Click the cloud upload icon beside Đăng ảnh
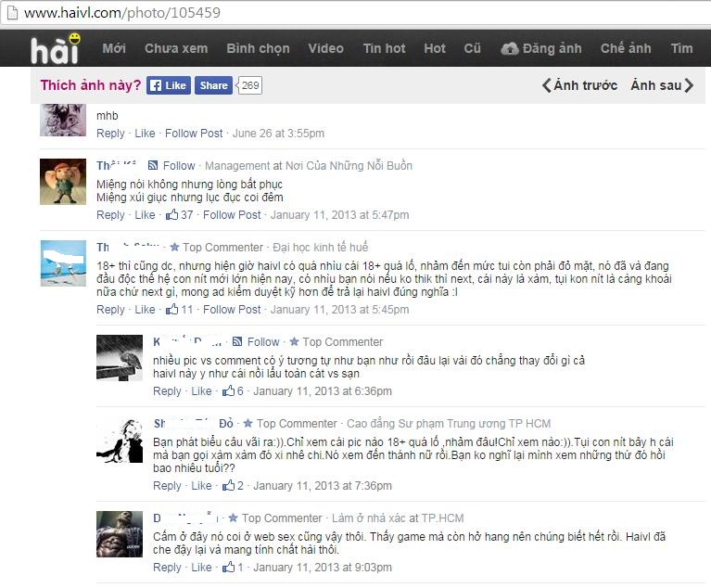This screenshot has width=711, height=588. coord(510,48)
